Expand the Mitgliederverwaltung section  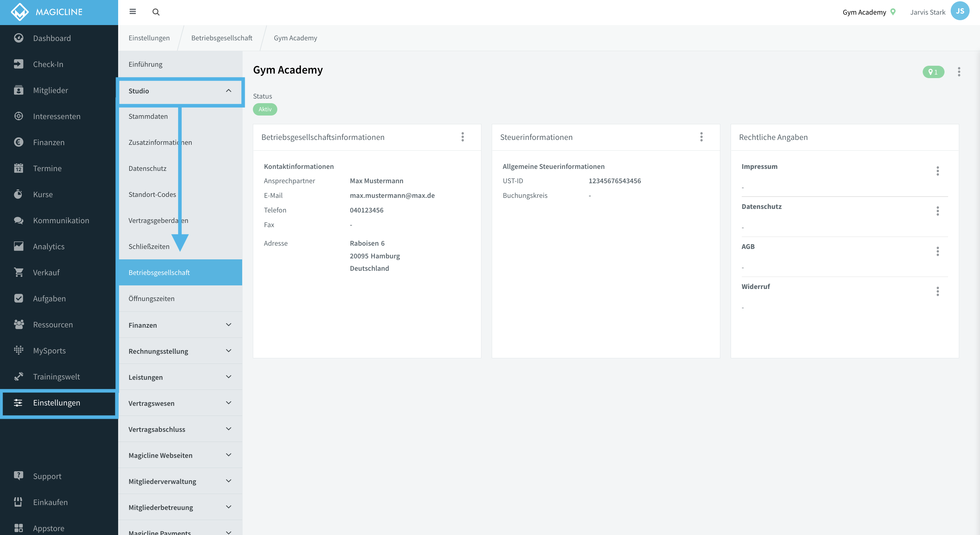click(180, 481)
